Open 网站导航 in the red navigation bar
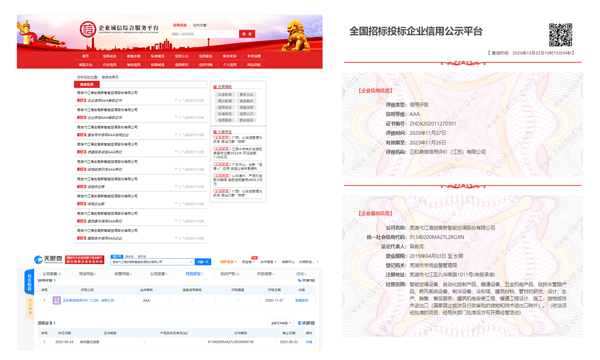 (254, 65)
